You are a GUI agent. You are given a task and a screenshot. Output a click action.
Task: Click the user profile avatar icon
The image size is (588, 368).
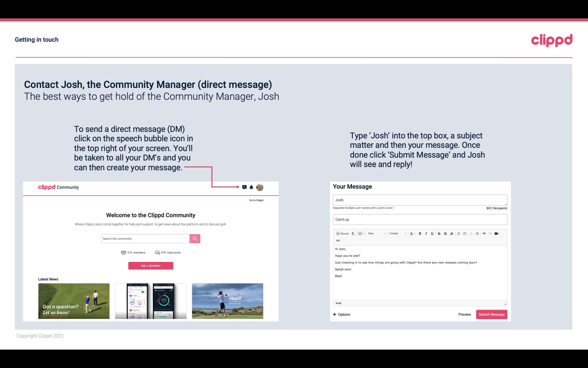(260, 187)
